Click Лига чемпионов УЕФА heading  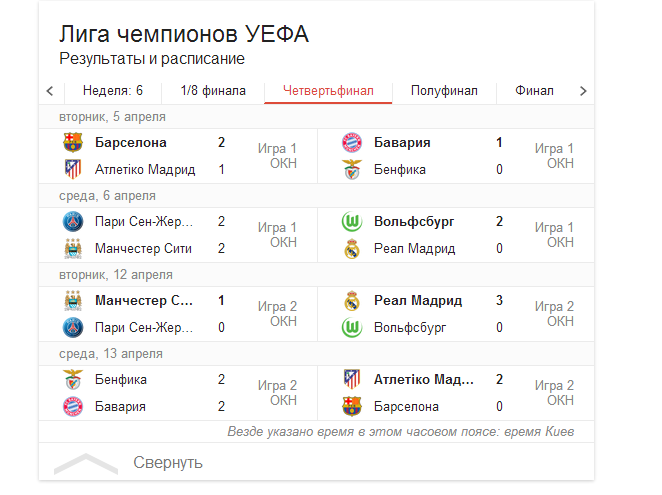[x=184, y=34]
